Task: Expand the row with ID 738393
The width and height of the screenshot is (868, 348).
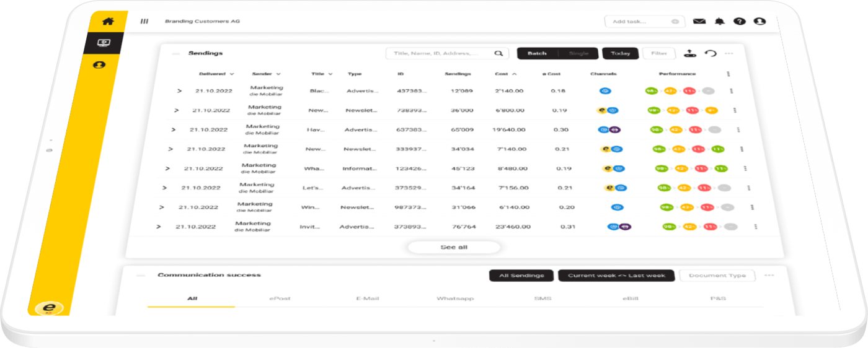Action: (x=176, y=110)
